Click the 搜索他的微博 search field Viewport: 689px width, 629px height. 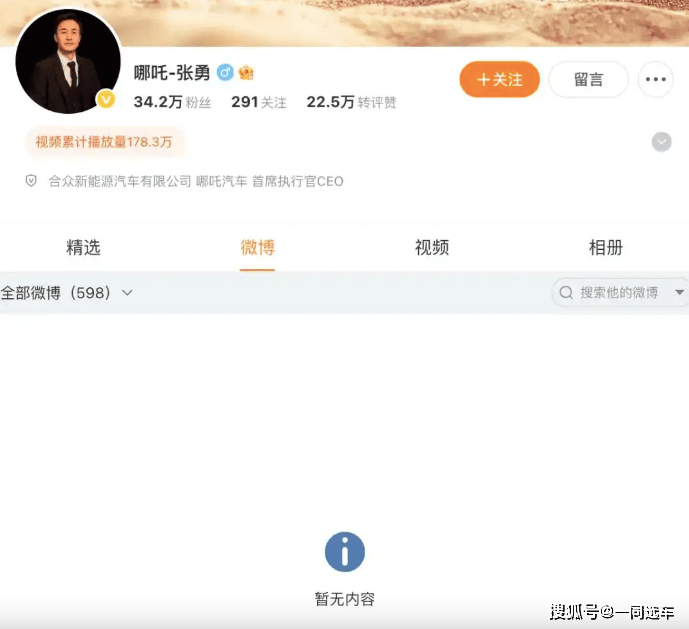click(620, 292)
